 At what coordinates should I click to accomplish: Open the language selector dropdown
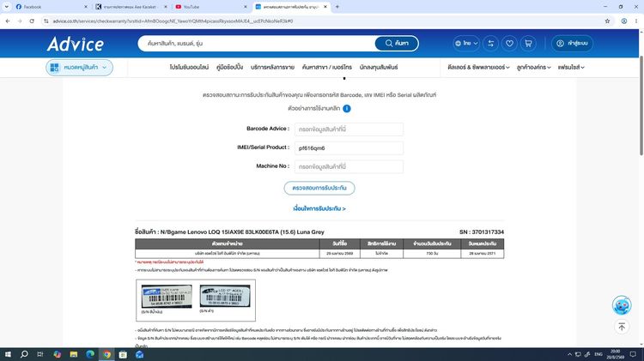[x=466, y=43]
